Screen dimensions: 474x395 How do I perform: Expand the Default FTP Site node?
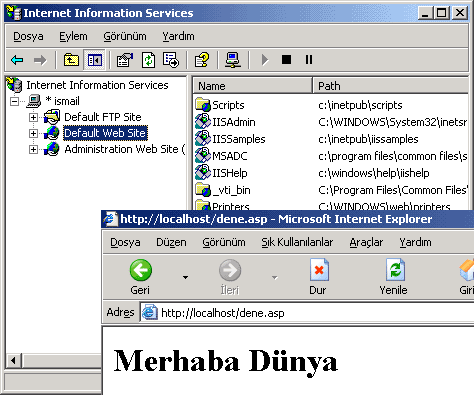point(33,117)
